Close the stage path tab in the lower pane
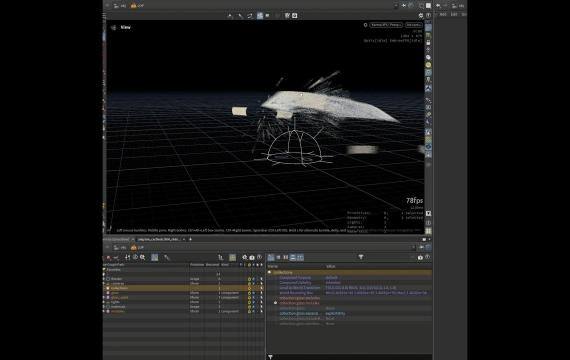 point(184,239)
